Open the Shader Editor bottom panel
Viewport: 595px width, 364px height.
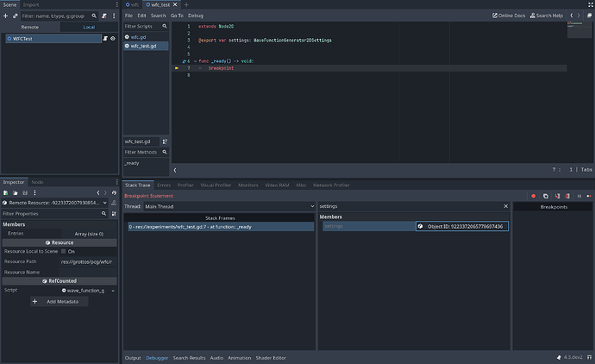tap(271, 358)
